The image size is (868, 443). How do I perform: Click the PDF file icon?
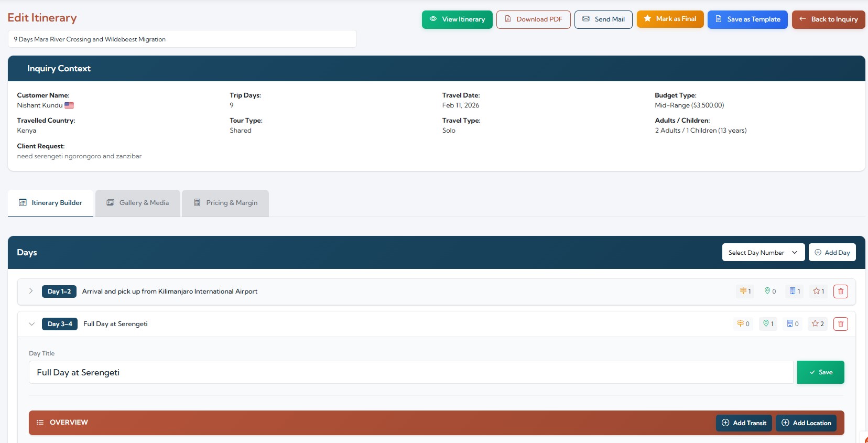pos(508,19)
